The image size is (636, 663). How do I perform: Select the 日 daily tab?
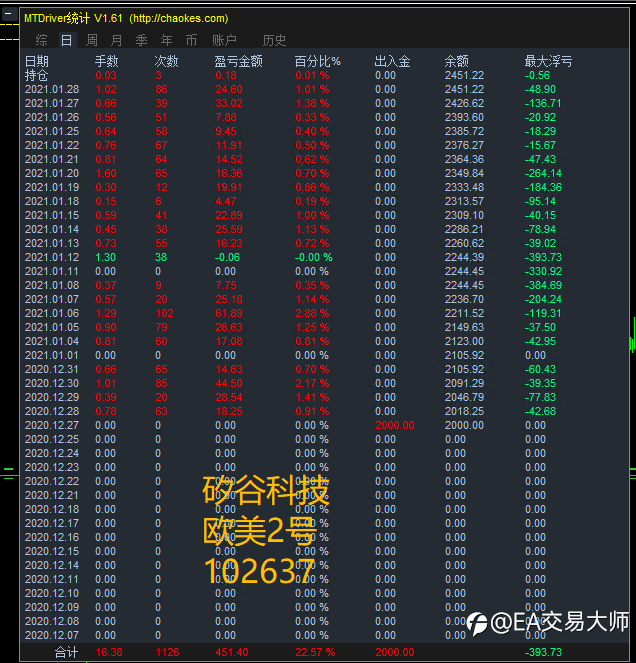(66, 40)
